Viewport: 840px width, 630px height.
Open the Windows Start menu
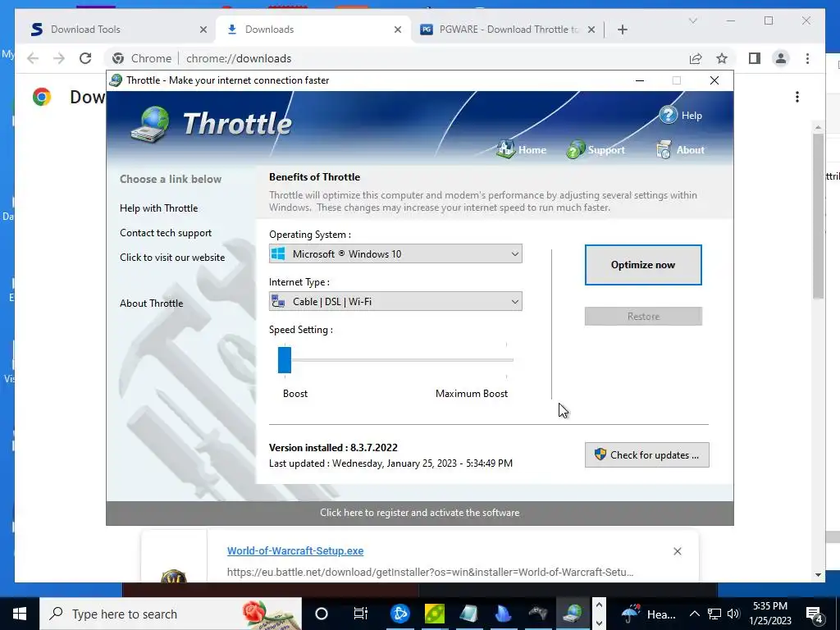pos(20,614)
